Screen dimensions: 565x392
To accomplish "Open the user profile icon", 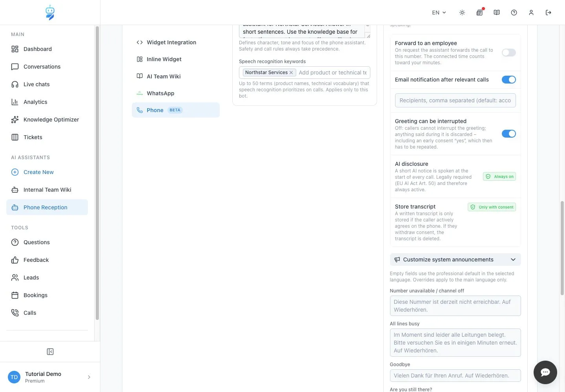I will click(531, 13).
